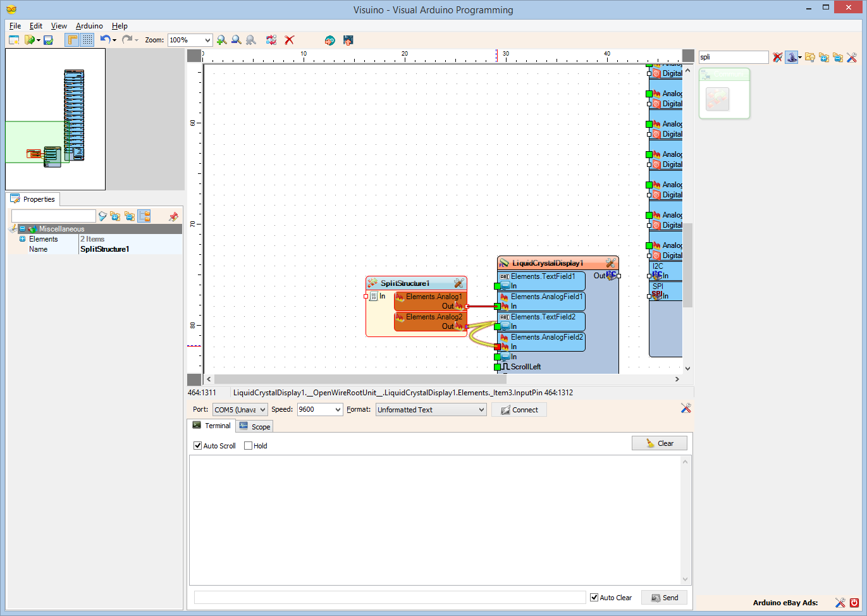
Task: Click the design canvas horizontal scrollbar
Action: tap(443, 379)
